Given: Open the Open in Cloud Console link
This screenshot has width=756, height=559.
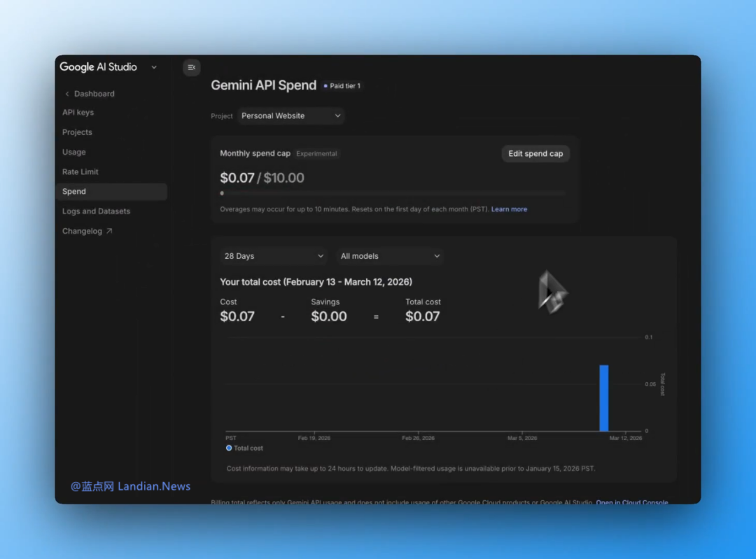Looking at the screenshot, I should pyautogui.click(x=631, y=502).
